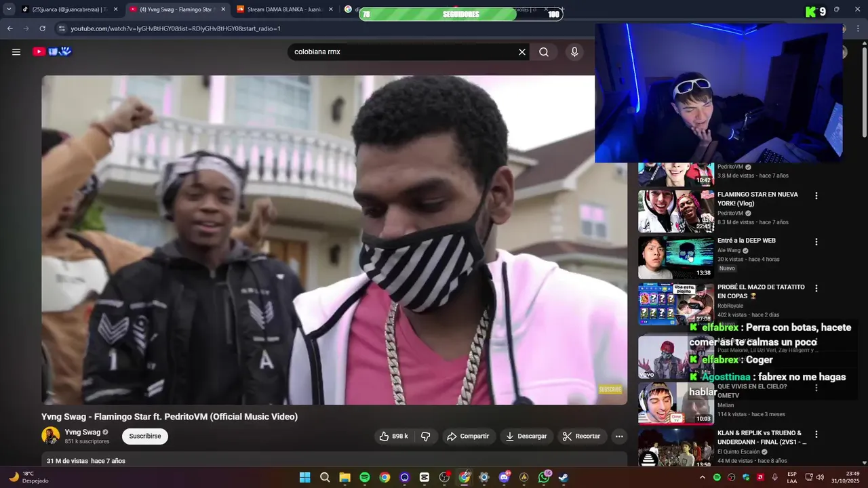
Task: Focus the youtube.com address bar URL
Action: click(176, 28)
